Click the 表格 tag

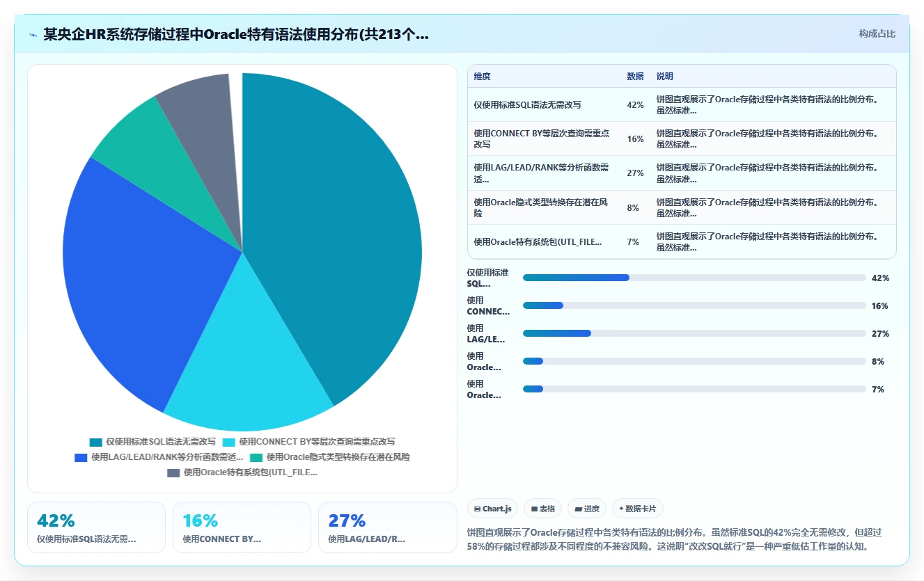(x=542, y=509)
